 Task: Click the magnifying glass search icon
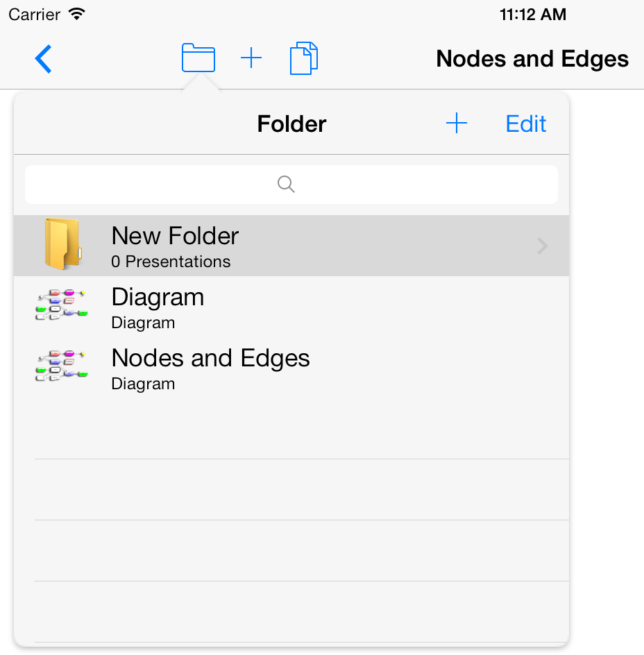286,184
